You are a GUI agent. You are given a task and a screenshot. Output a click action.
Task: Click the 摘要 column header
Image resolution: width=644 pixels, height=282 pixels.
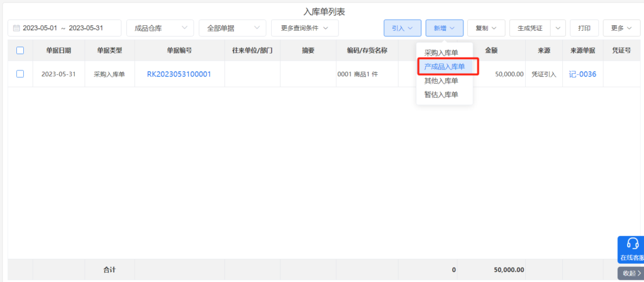308,50
